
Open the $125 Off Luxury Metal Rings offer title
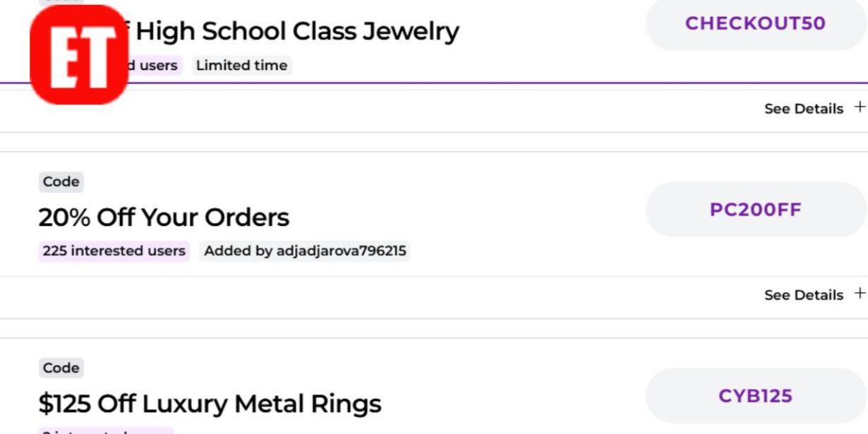[x=210, y=404]
